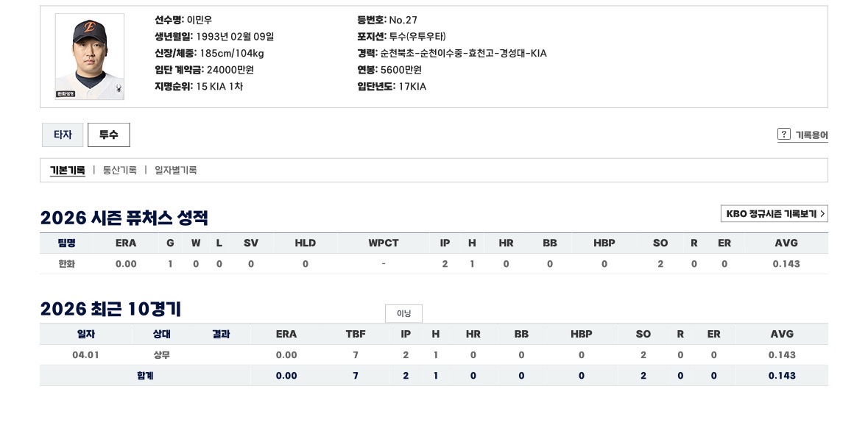Select the 04.01 game date cell
The height and width of the screenshot is (428, 868).
point(86,354)
